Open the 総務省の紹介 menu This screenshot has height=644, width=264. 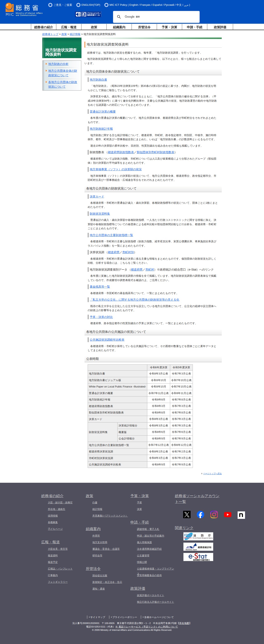click(x=44, y=27)
